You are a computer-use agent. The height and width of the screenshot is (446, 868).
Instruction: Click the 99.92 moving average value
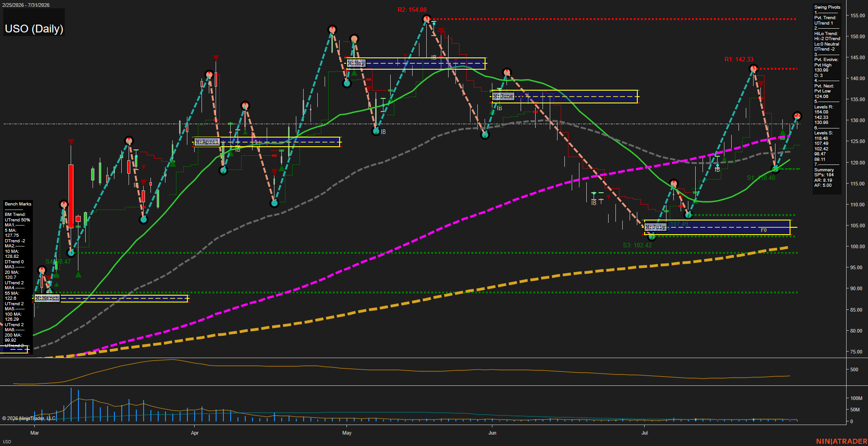pos(10,340)
